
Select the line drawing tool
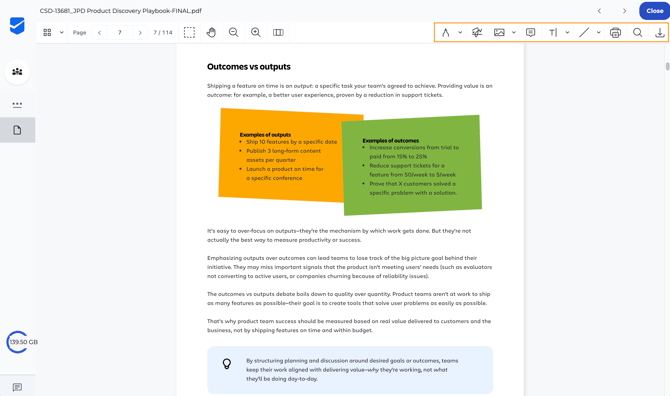coord(584,32)
